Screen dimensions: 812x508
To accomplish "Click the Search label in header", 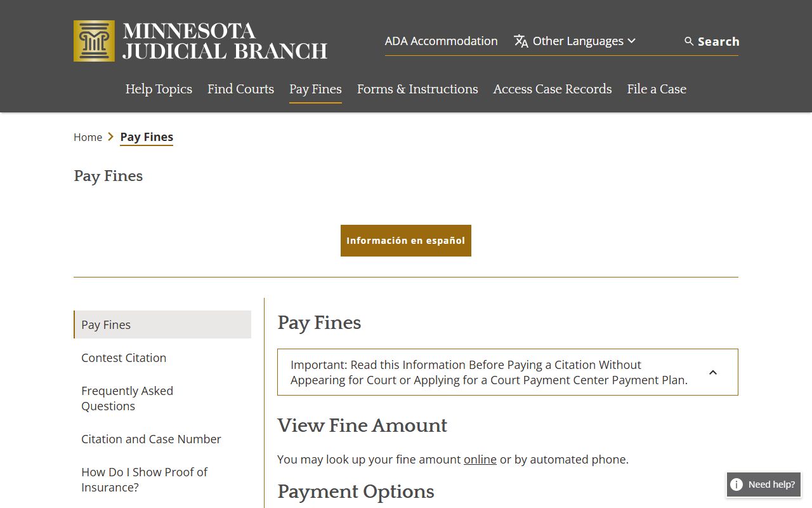I will pyautogui.click(x=718, y=41).
